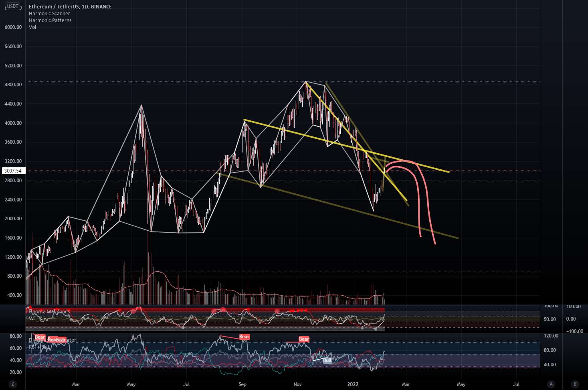This screenshot has width=588, height=390.
Task: Click the 4000.00 price axis label
Action: point(13,123)
